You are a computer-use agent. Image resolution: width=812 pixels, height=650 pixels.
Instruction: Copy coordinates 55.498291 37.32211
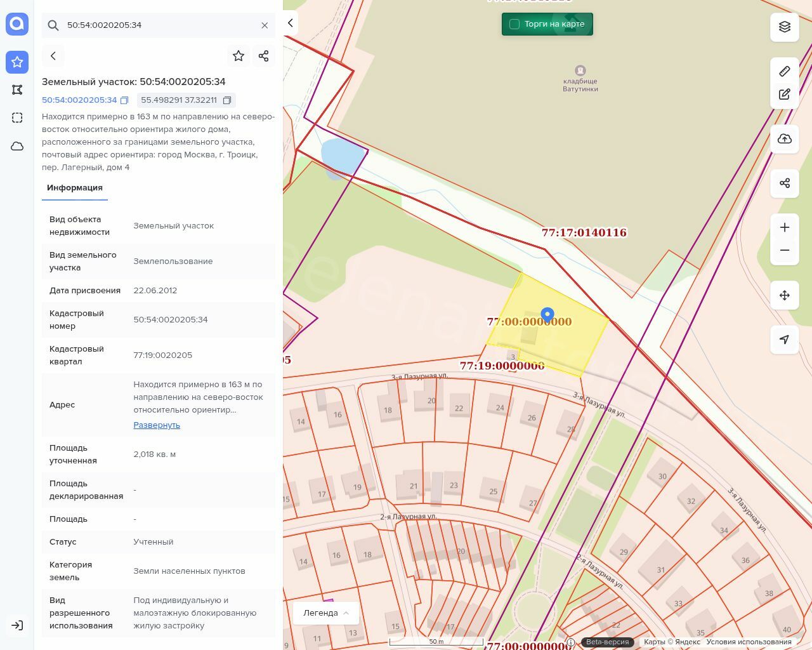pos(227,100)
